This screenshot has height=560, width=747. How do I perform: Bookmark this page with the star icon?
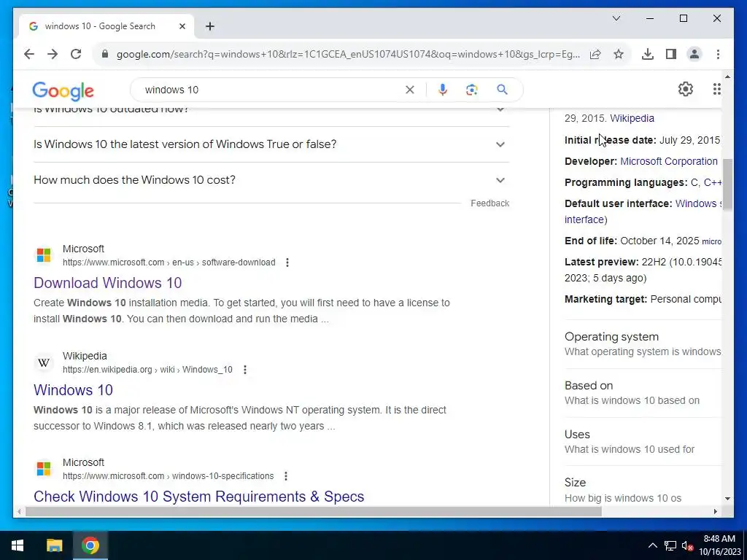pyautogui.click(x=619, y=54)
